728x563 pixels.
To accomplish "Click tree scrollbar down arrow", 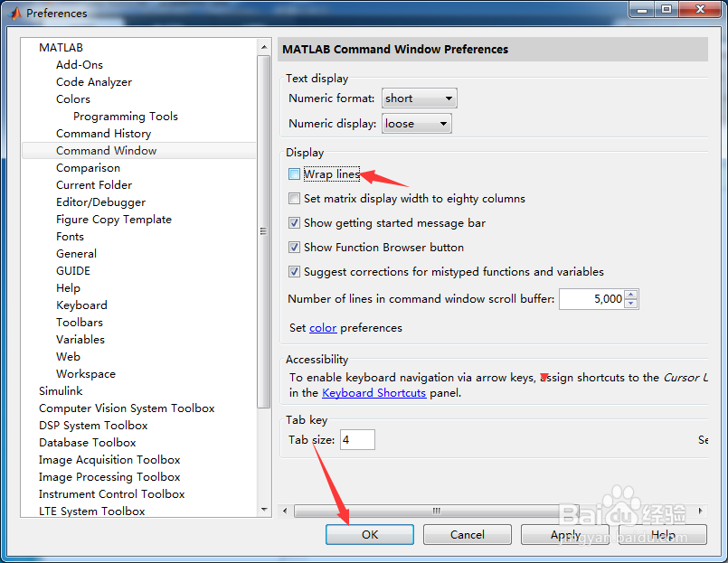I will tap(264, 510).
